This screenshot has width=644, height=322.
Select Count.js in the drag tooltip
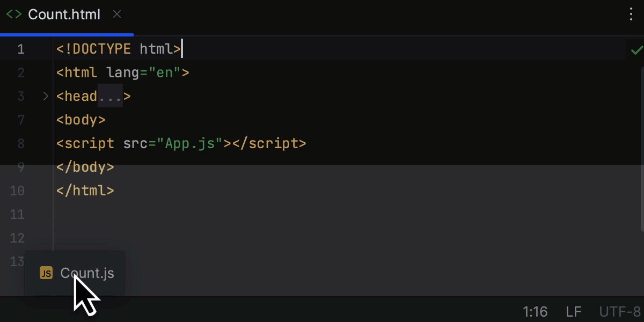click(87, 273)
